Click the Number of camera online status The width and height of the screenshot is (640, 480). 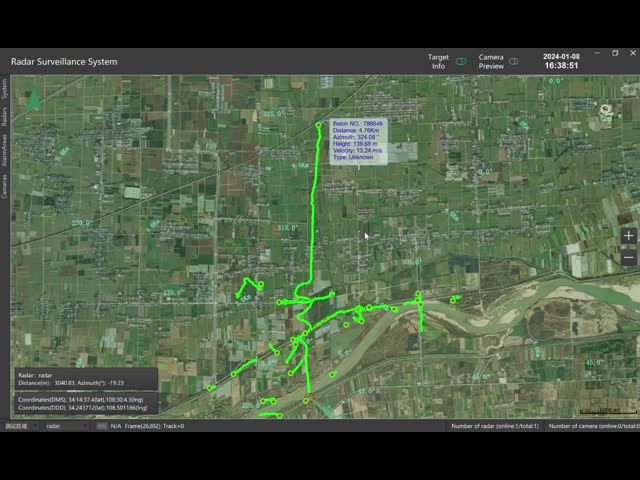coord(594,426)
